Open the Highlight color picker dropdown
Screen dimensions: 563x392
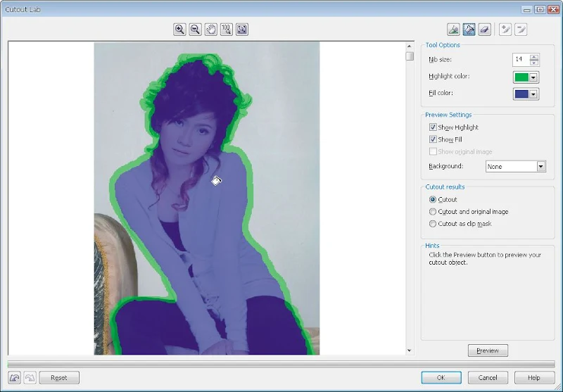point(534,77)
